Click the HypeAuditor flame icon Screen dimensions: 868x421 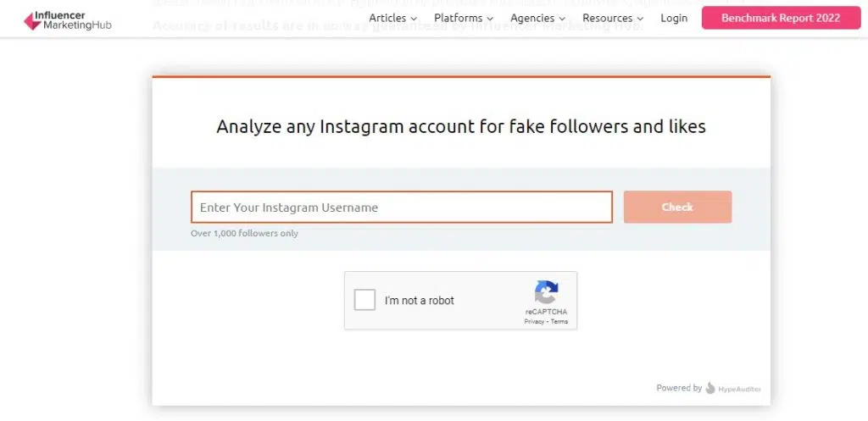point(710,388)
